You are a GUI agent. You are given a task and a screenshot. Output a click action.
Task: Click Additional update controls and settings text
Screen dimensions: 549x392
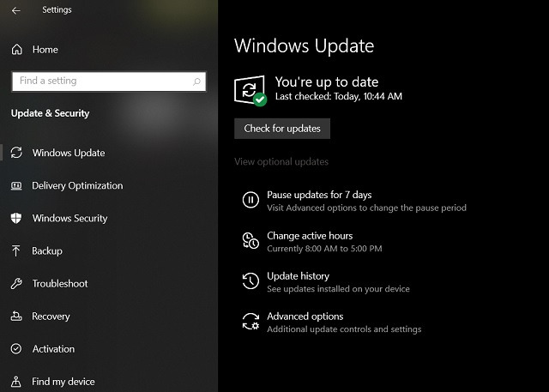344,329
